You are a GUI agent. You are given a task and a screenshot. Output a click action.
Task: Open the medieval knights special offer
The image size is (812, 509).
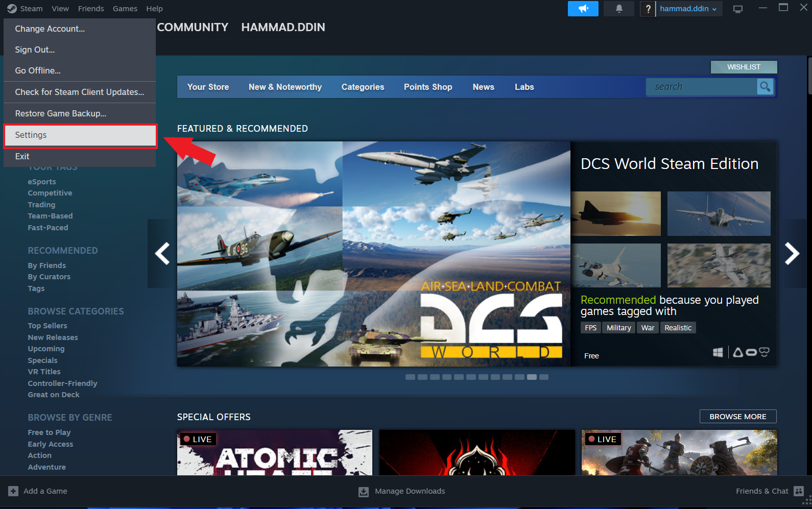(x=679, y=453)
